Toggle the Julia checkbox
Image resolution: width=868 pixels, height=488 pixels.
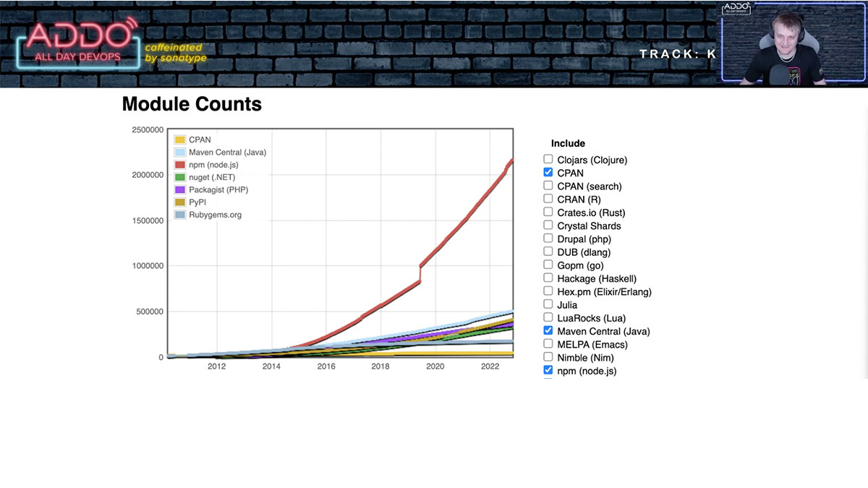point(548,304)
